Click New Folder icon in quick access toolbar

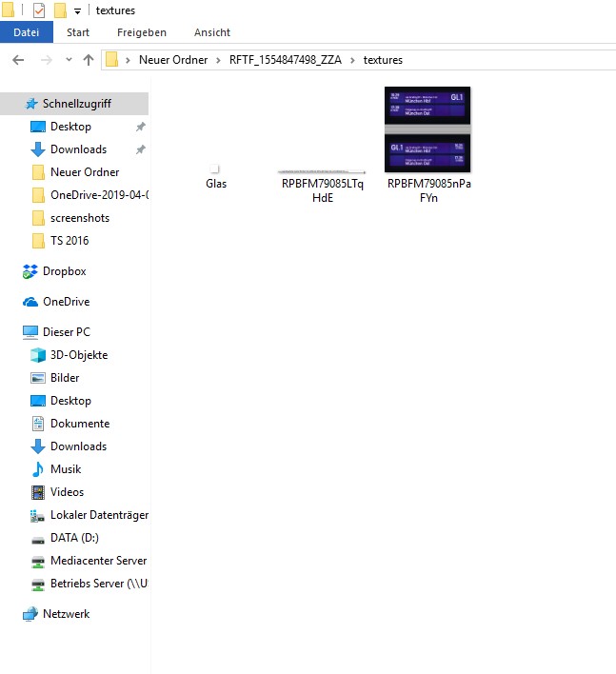coord(60,10)
